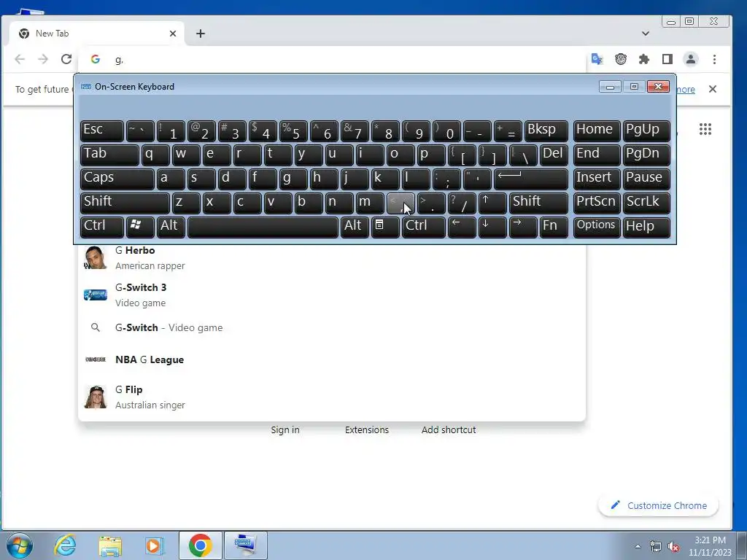Viewport: 747px width, 560px height.
Task: Click the muted volume tray icon
Action: (673, 547)
